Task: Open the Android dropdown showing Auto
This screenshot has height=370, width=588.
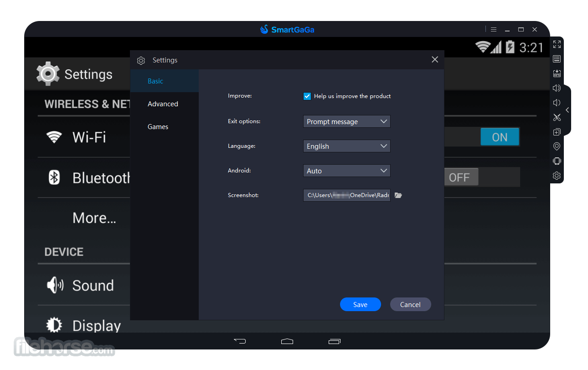Action: pyautogui.click(x=347, y=171)
